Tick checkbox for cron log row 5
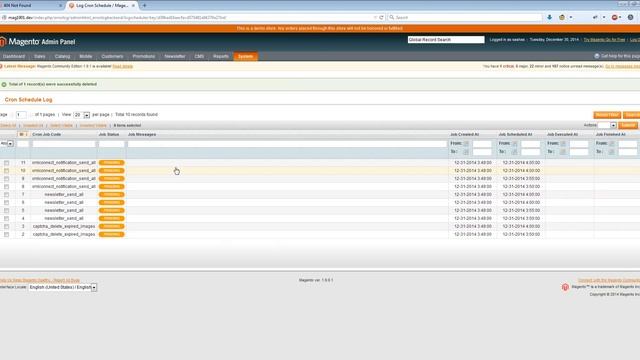Image resolution: width=640 pixels, height=360 pixels. click(x=7, y=211)
